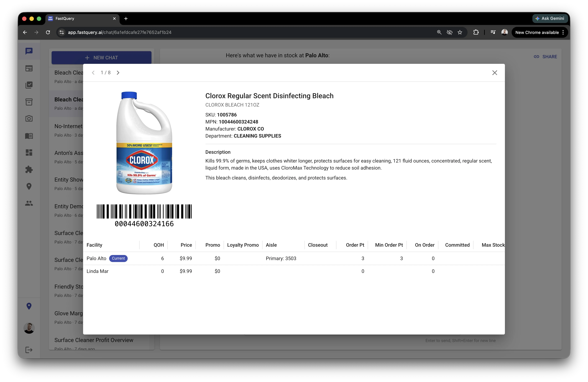Open the people/users sidebar icon

[29, 203]
